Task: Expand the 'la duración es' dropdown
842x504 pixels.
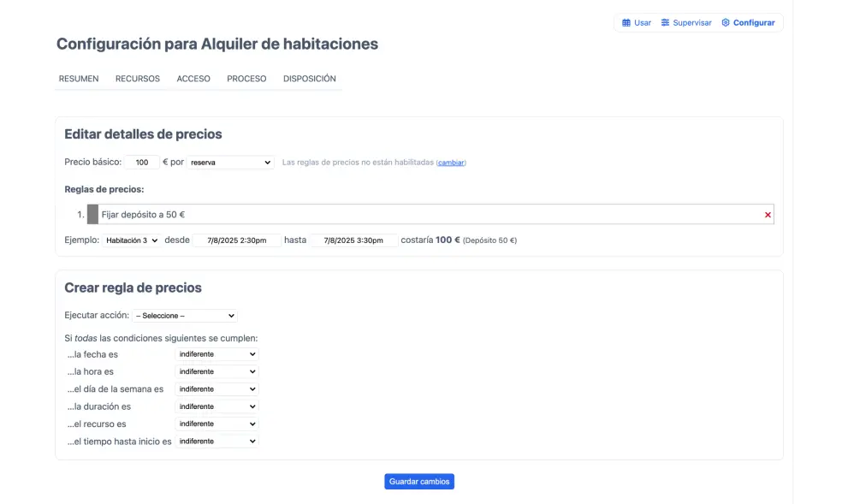Action: pyautogui.click(x=216, y=406)
